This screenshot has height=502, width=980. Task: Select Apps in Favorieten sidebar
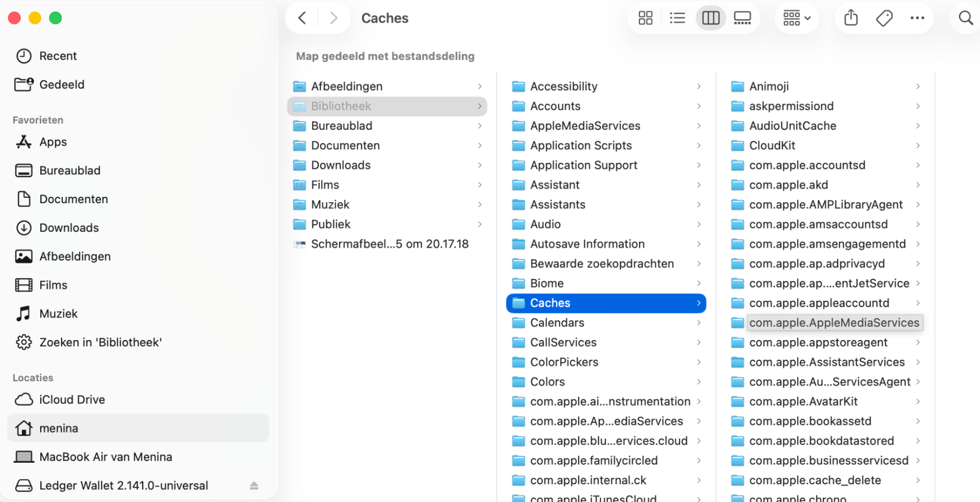pyautogui.click(x=53, y=142)
